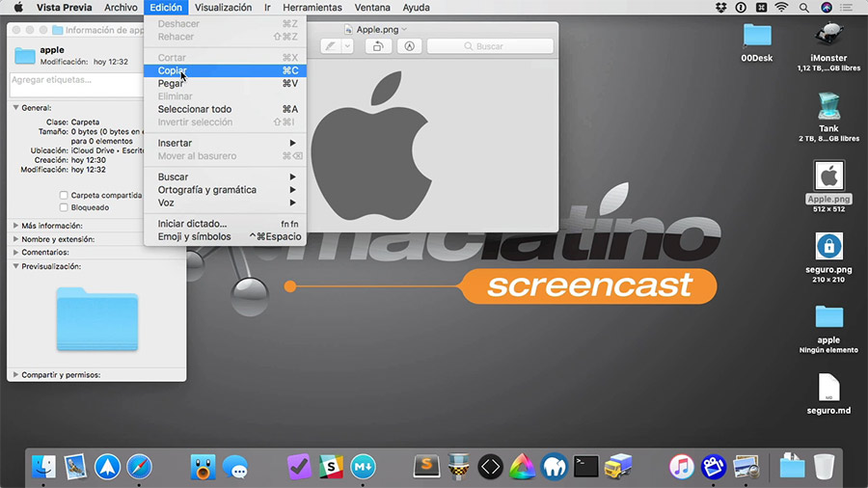Image resolution: width=868 pixels, height=488 pixels.
Task: Open Finder from the Dock
Action: [43, 467]
